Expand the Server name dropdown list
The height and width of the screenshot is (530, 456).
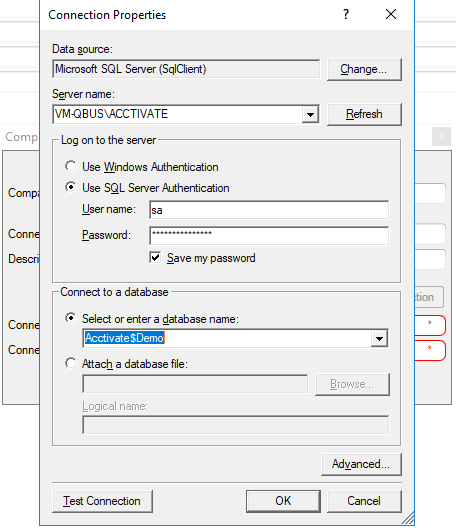coord(310,114)
